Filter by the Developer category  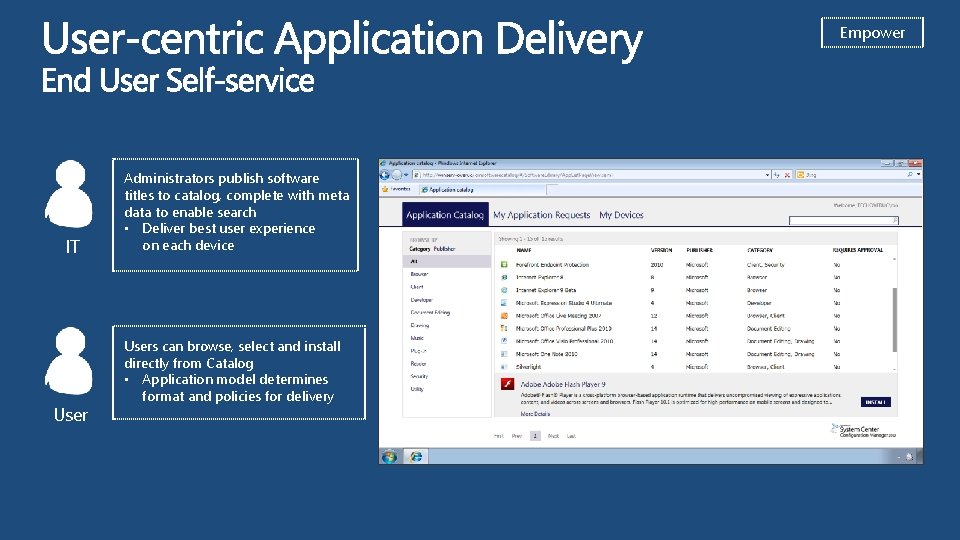pyautogui.click(x=421, y=300)
